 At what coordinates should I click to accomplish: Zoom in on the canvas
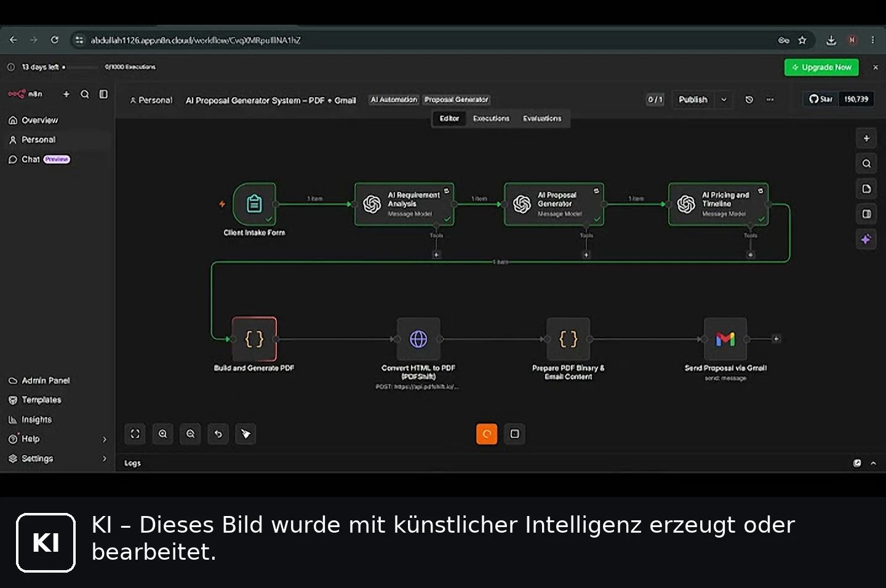click(x=163, y=434)
